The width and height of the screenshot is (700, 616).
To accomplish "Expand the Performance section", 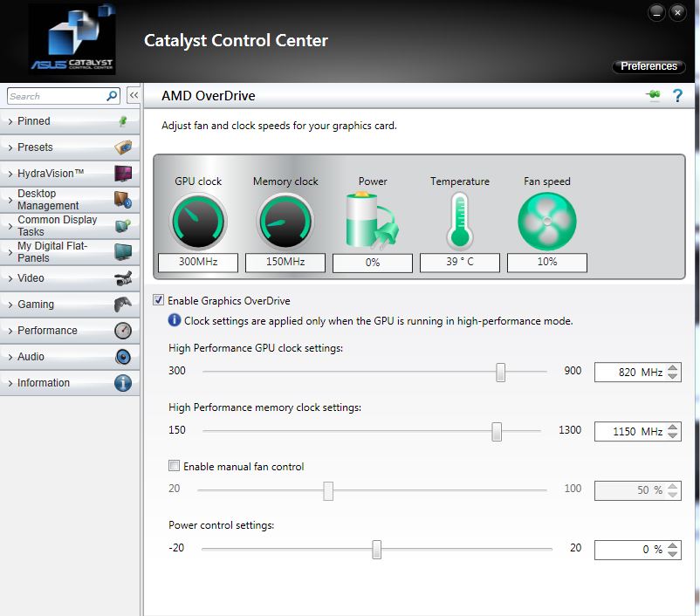I will 70,331.
